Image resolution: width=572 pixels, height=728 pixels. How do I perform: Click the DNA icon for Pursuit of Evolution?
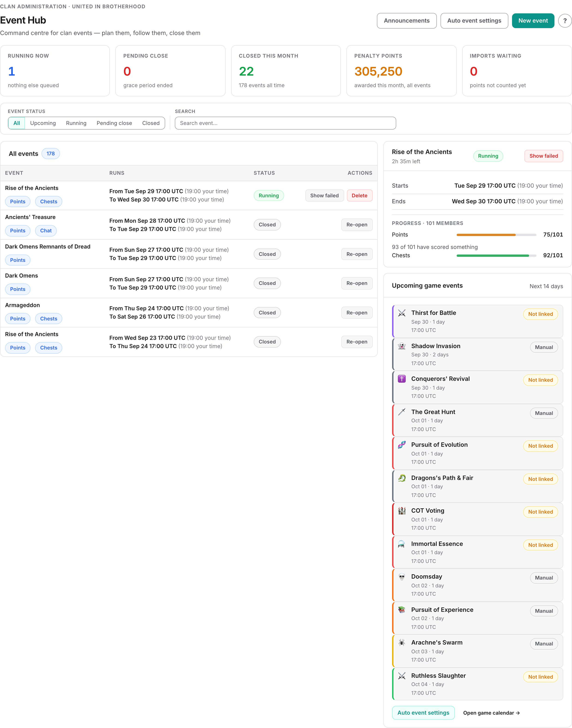point(402,445)
